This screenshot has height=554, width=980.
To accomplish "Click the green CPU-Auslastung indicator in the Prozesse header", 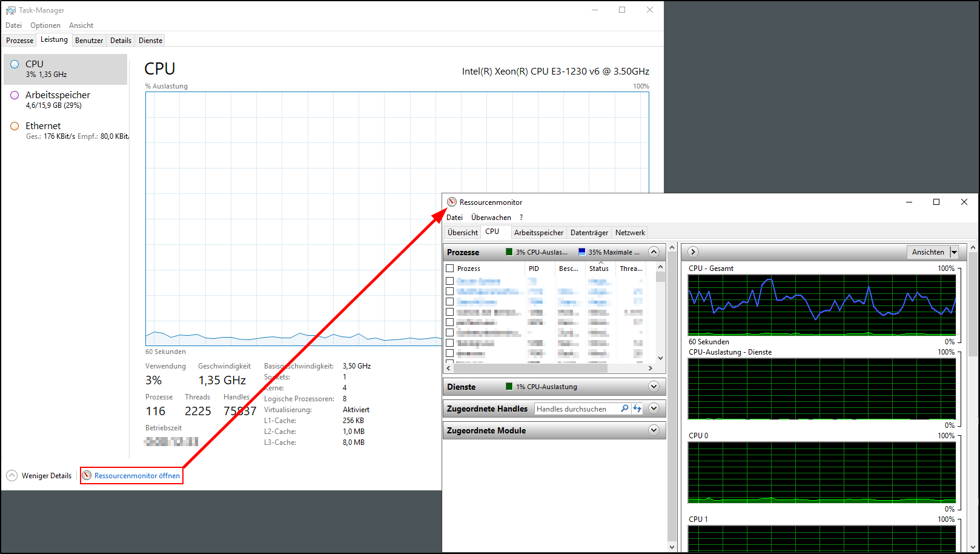I will point(511,252).
